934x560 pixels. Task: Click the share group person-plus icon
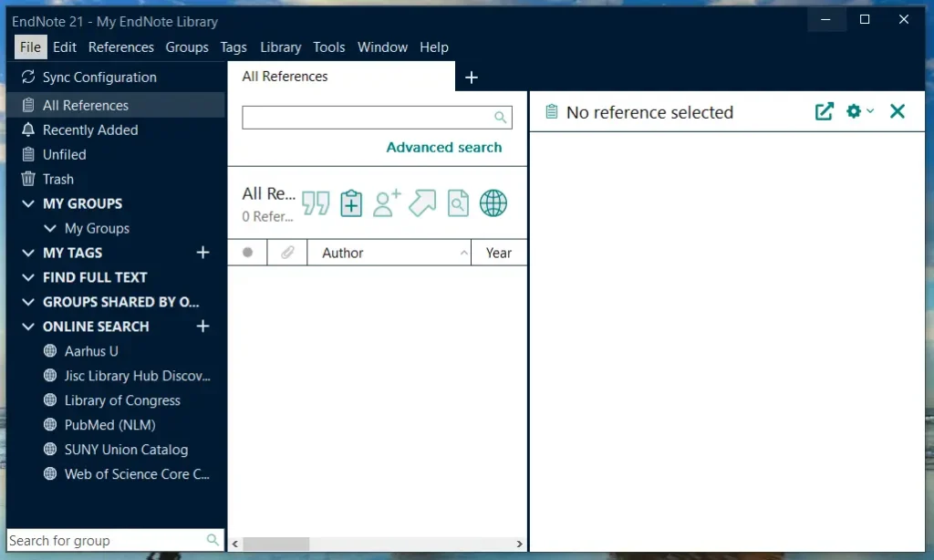coord(387,203)
